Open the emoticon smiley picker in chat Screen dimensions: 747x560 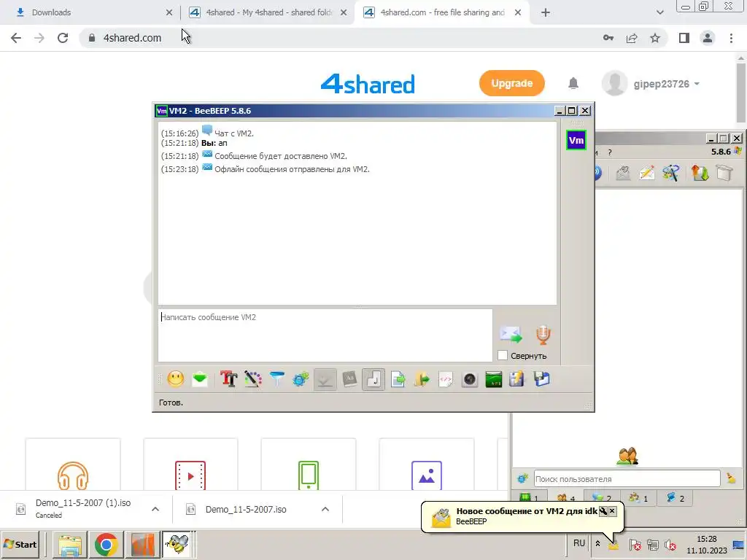click(x=175, y=379)
